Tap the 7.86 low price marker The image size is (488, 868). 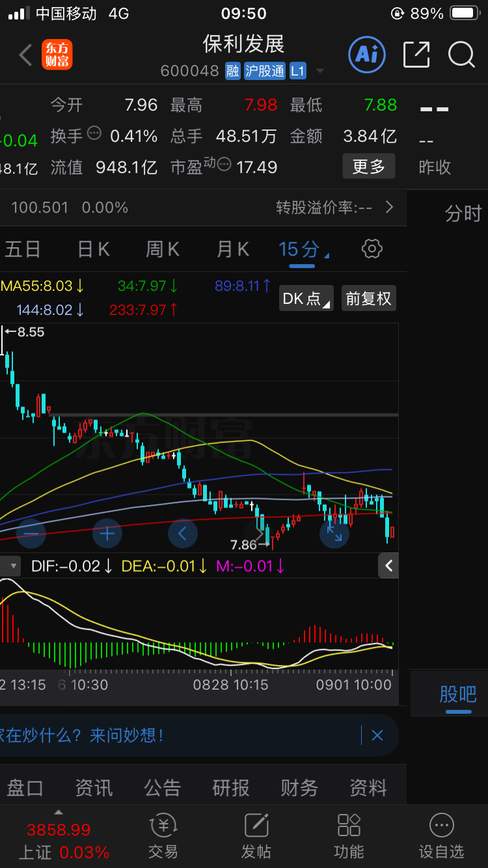250,545
